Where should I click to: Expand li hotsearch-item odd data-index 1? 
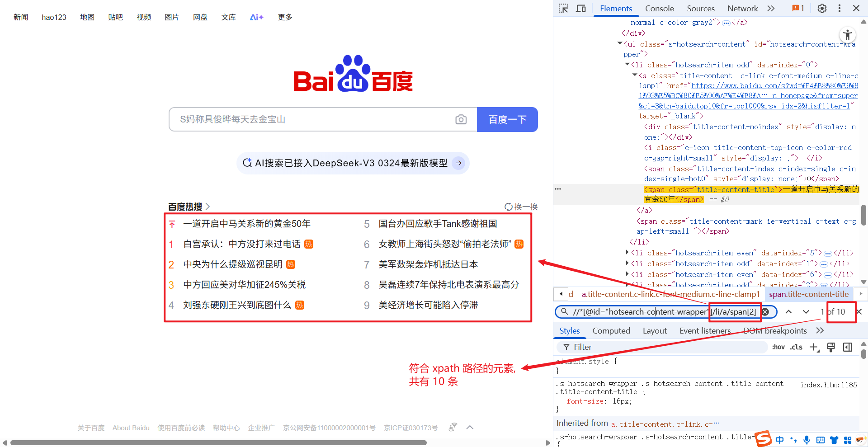(x=627, y=263)
